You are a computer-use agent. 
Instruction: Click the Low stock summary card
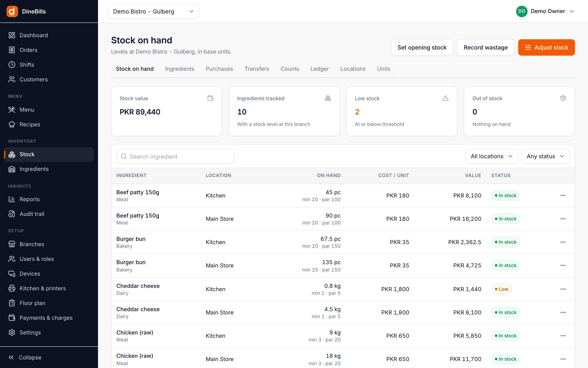(402, 111)
